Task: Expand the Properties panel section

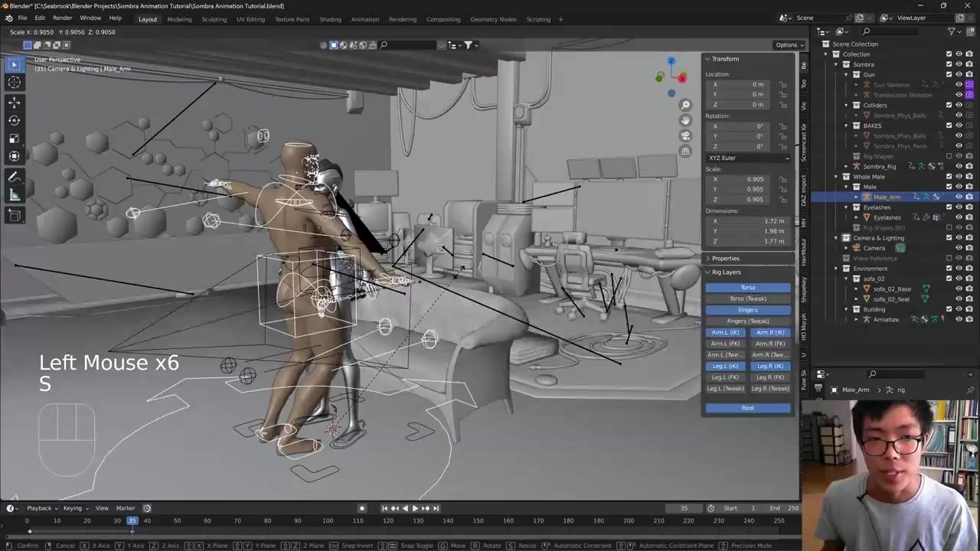Action: pyautogui.click(x=724, y=259)
